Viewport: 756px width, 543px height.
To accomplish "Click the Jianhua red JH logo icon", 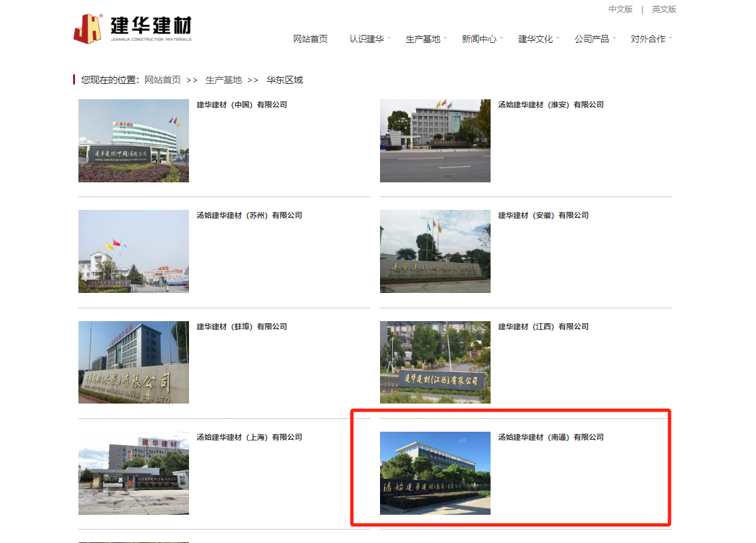I will coord(87,29).
